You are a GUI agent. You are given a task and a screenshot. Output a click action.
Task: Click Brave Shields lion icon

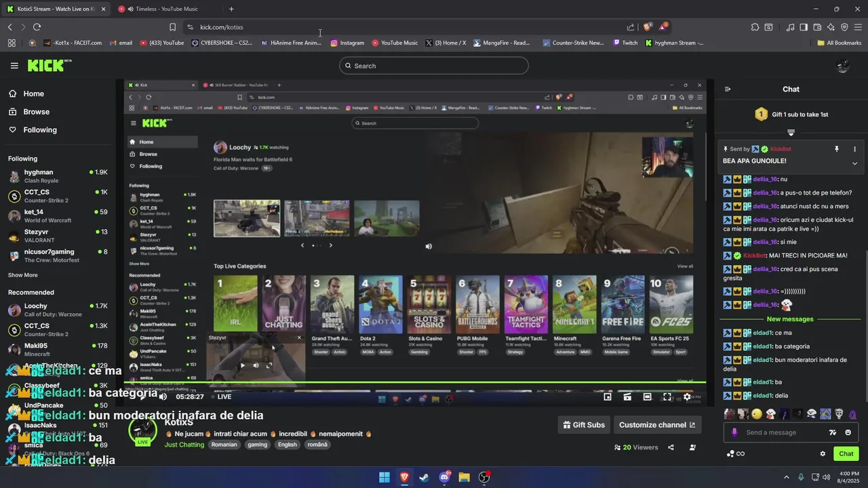(648, 26)
